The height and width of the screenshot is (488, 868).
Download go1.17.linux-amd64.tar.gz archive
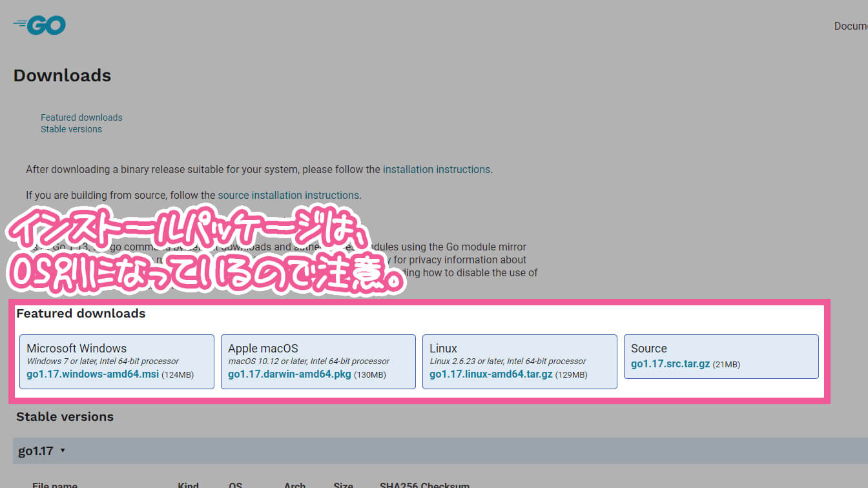(x=491, y=374)
